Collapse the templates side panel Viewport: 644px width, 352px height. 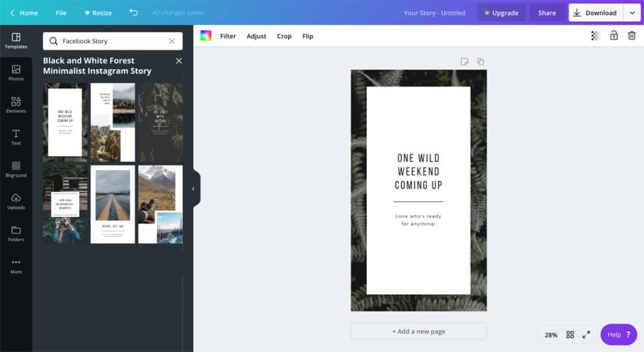(x=194, y=189)
